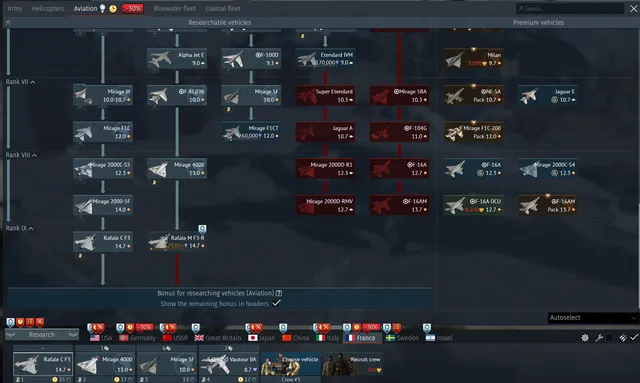This screenshot has height=383, width=640.
Task: Toggle the empty square box beside the wrench
Action: pos(610,338)
